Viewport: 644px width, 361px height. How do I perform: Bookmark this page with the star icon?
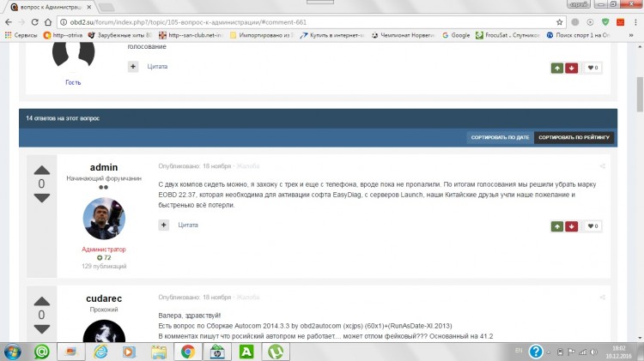point(559,22)
